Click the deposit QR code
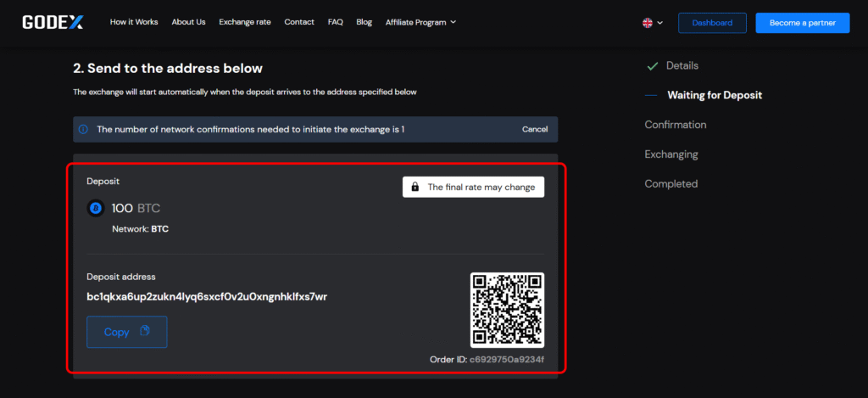Image resolution: width=868 pixels, height=398 pixels. click(x=507, y=310)
